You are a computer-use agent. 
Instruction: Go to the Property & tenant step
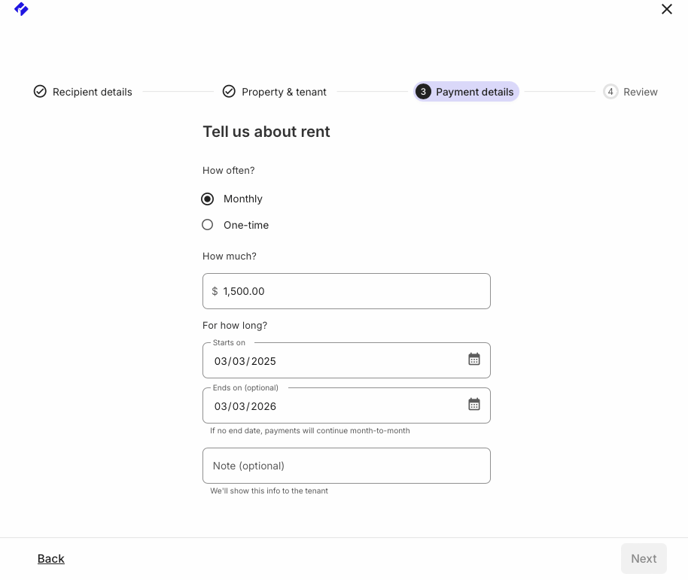coord(284,92)
